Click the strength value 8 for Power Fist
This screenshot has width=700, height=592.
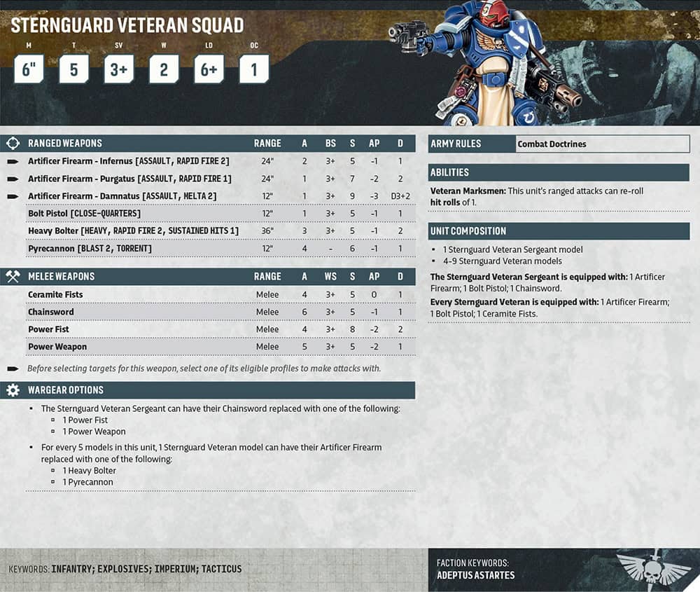352,329
